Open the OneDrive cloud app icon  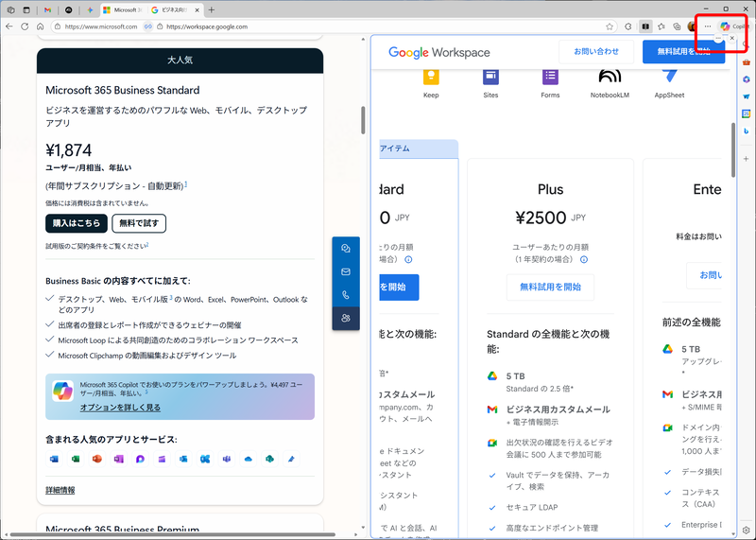pyautogui.click(x=249, y=459)
